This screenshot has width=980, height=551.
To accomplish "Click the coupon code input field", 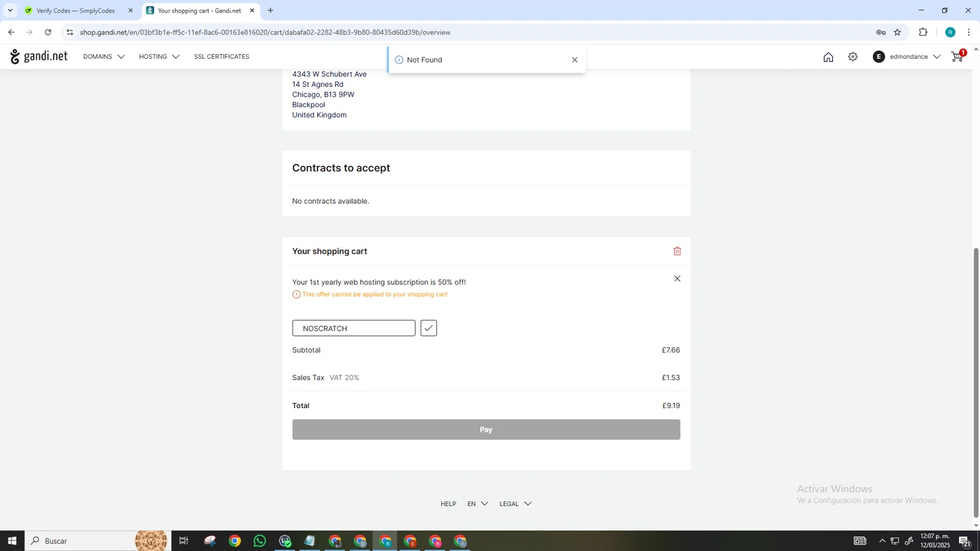I will (353, 328).
